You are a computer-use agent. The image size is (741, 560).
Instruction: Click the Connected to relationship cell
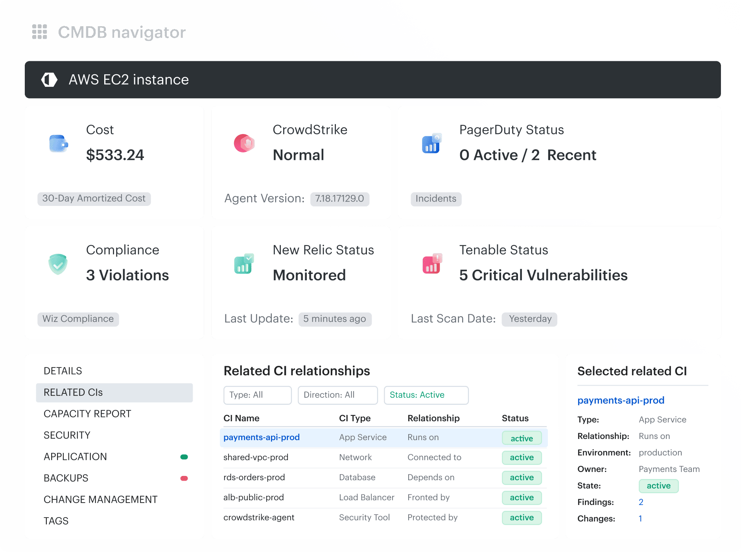coord(434,458)
